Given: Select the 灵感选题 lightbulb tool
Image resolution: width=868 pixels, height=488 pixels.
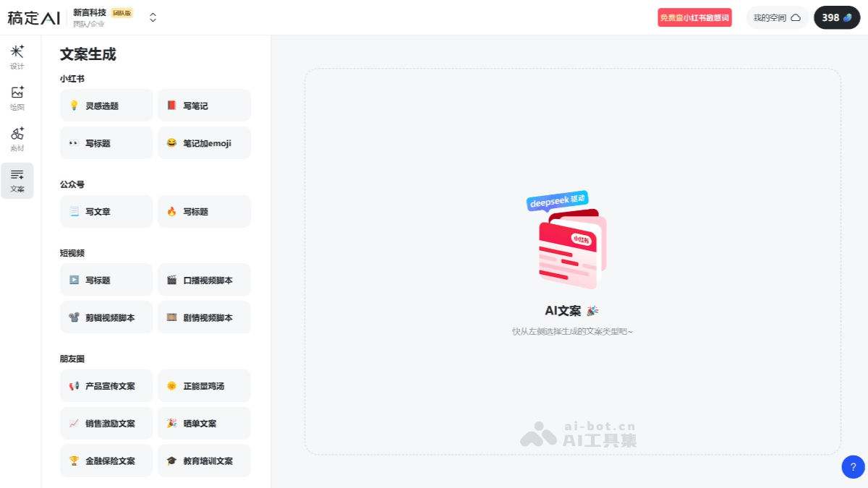Looking at the screenshot, I should pyautogui.click(x=106, y=105).
